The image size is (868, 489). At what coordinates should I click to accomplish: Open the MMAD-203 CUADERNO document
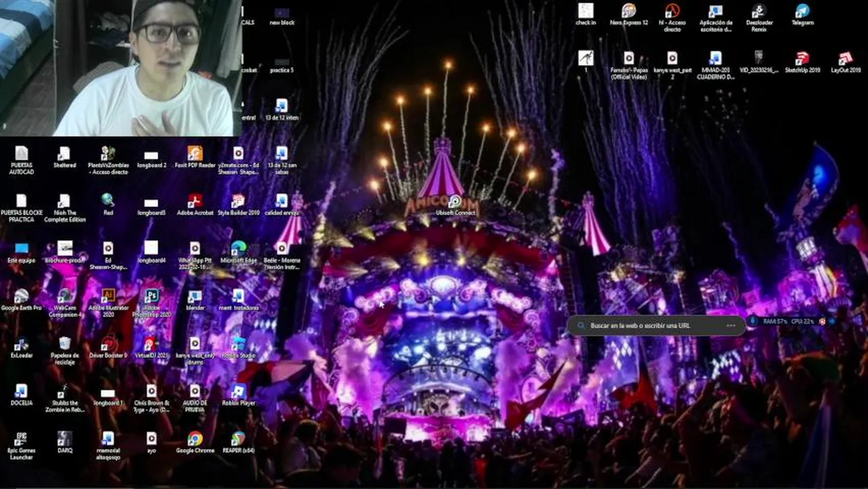715,65
